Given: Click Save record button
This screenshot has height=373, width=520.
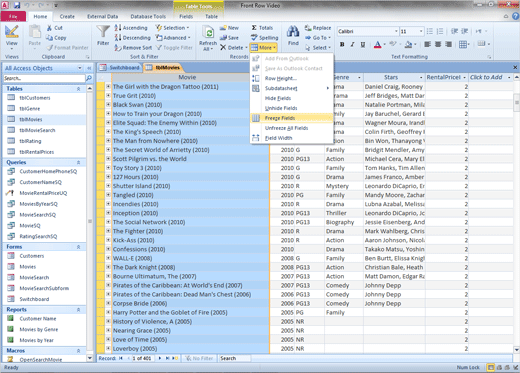Looking at the screenshot, I should pos(229,38).
